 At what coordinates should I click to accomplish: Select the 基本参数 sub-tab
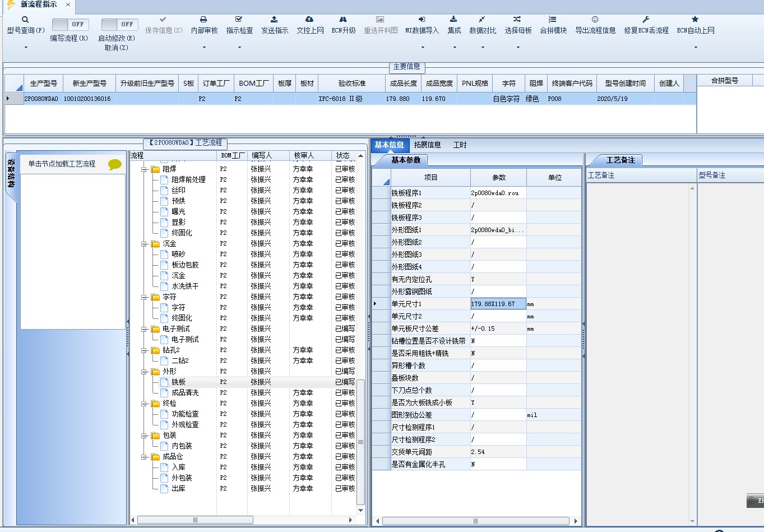click(x=406, y=160)
